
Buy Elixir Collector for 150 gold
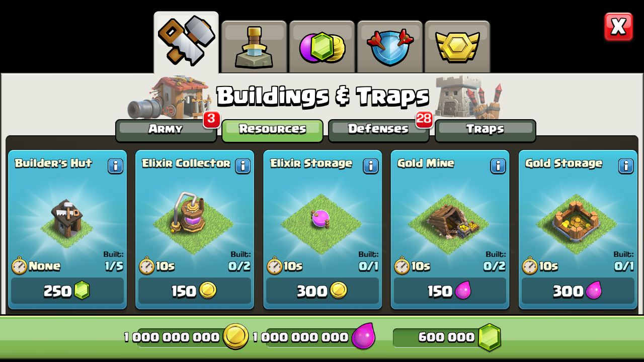(x=195, y=291)
